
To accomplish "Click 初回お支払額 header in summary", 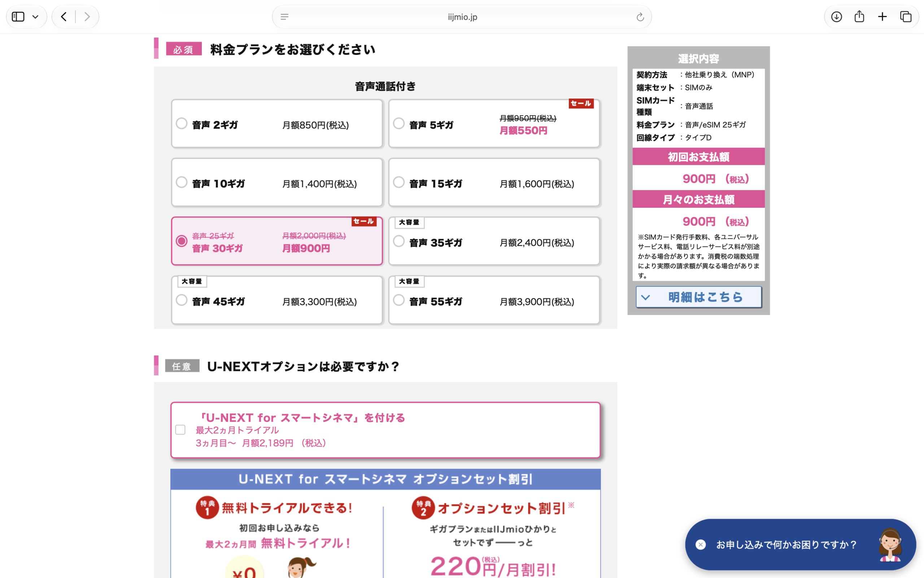I will [x=699, y=157].
